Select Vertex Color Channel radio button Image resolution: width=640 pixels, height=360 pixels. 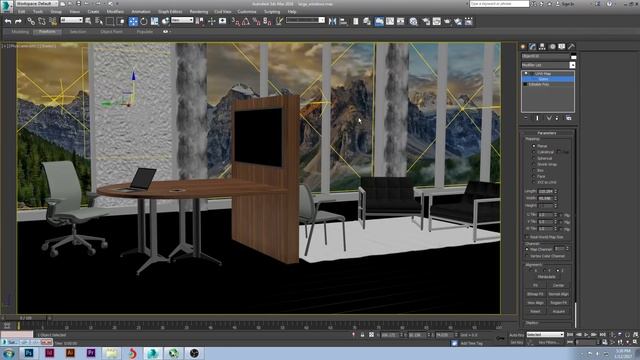tap(527, 256)
